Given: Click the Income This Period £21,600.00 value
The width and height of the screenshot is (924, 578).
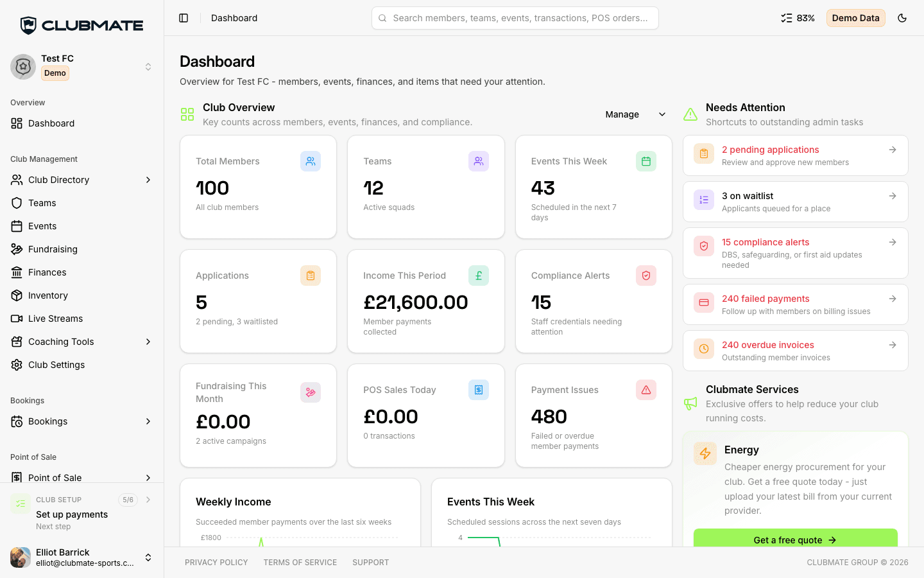Looking at the screenshot, I should 416,302.
